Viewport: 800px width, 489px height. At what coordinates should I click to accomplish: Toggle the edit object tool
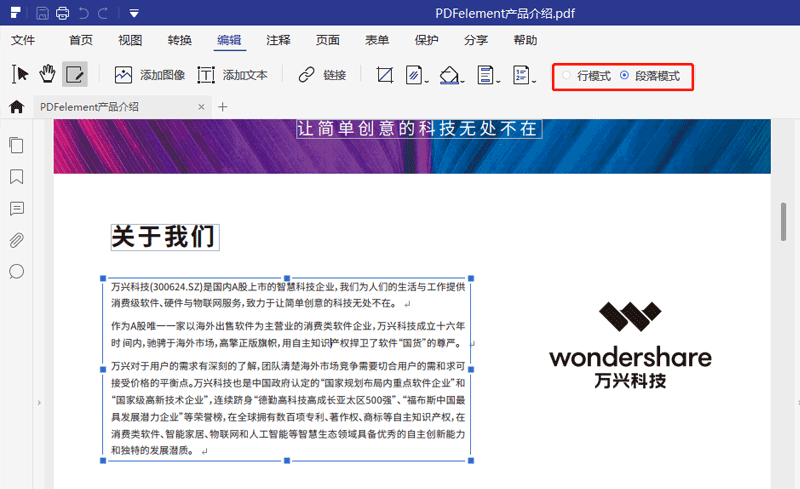74,75
